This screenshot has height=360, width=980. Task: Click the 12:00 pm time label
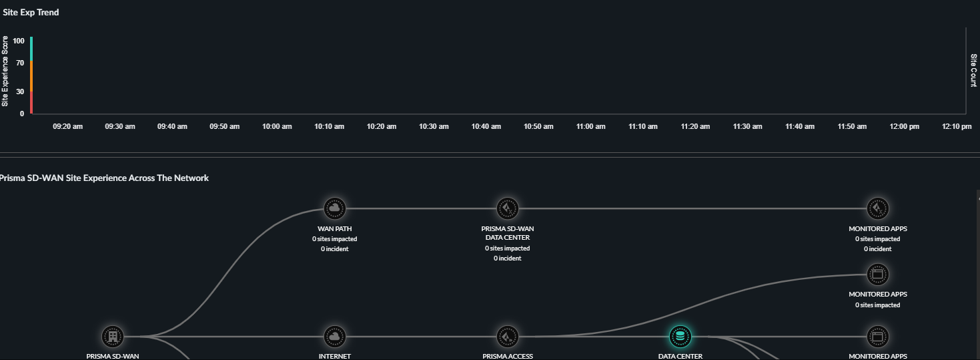coord(905,126)
